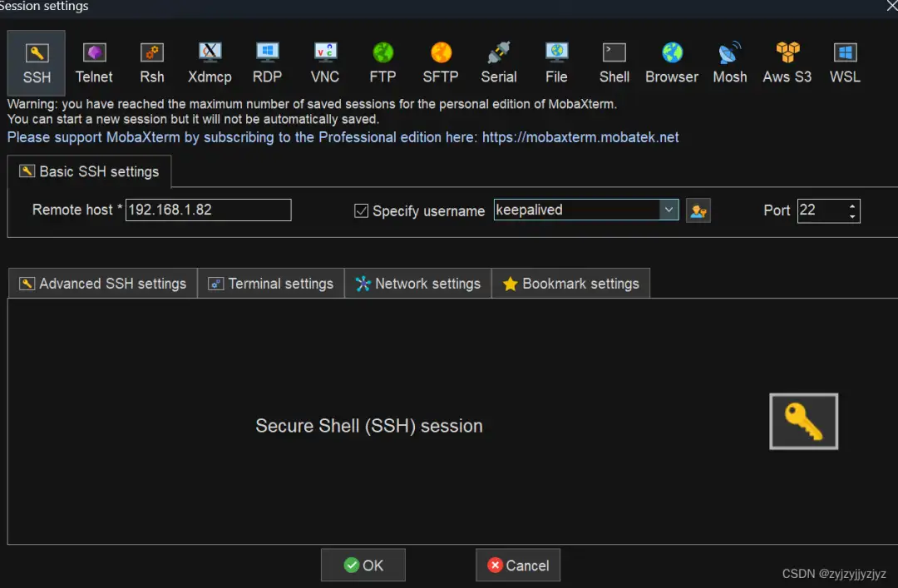Expand the username dropdown list
Screen dimensions: 898x588
(x=669, y=210)
